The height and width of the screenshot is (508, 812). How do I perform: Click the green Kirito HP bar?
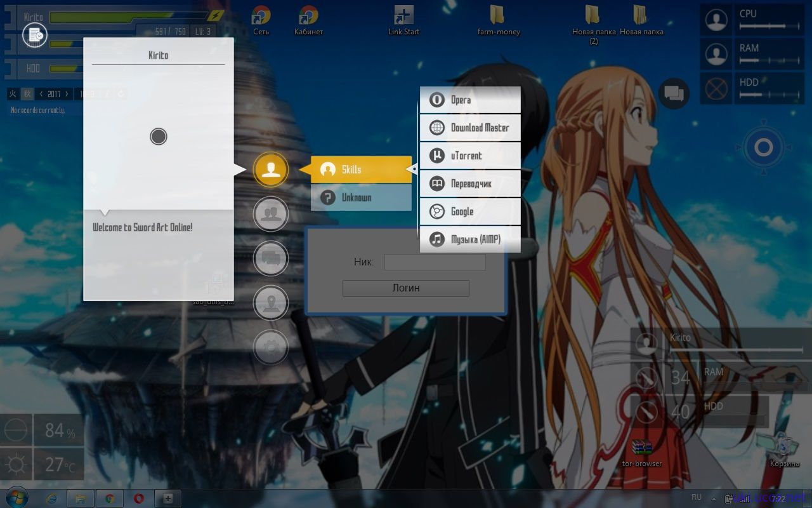pos(129,17)
